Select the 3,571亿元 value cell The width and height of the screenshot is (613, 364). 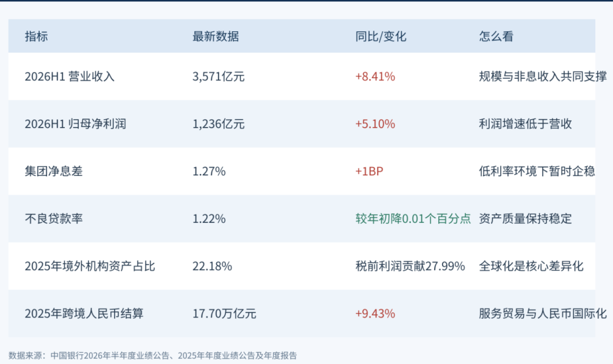pos(218,76)
